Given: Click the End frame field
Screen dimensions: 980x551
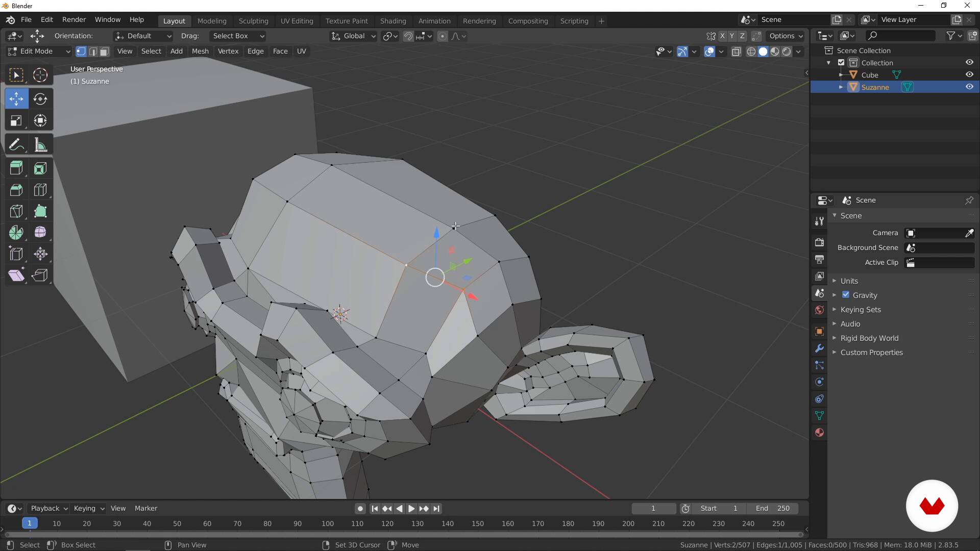Looking at the screenshot, I should tap(772, 509).
